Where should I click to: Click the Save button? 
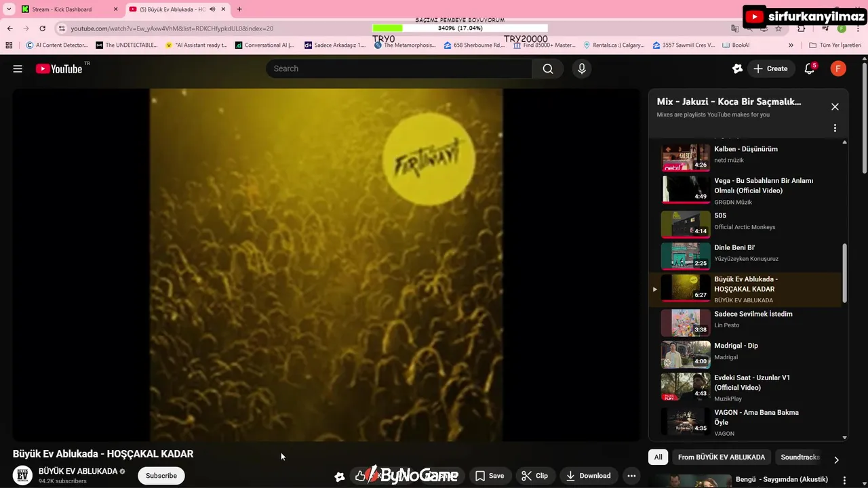(x=490, y=476)
